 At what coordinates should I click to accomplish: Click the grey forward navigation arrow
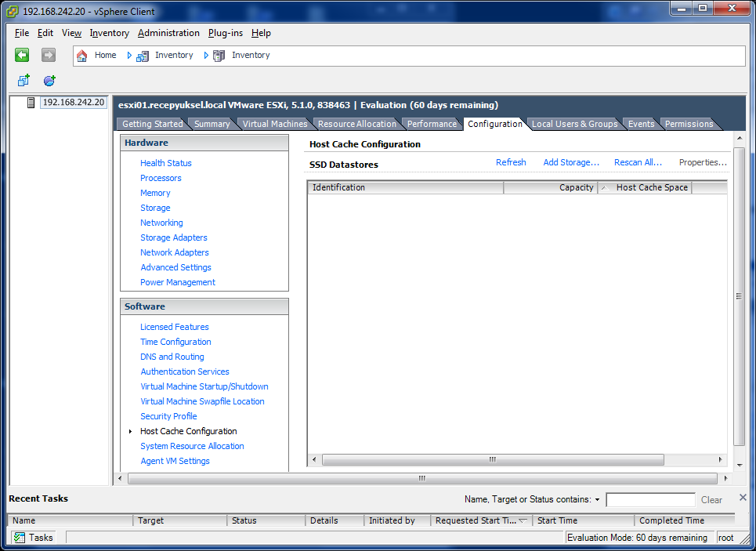49,55
